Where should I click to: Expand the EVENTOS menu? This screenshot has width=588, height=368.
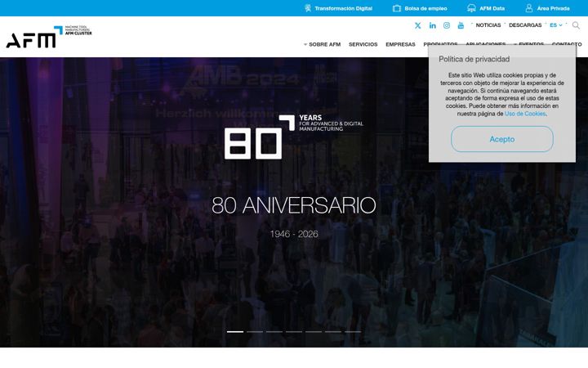tap(528, 44)
